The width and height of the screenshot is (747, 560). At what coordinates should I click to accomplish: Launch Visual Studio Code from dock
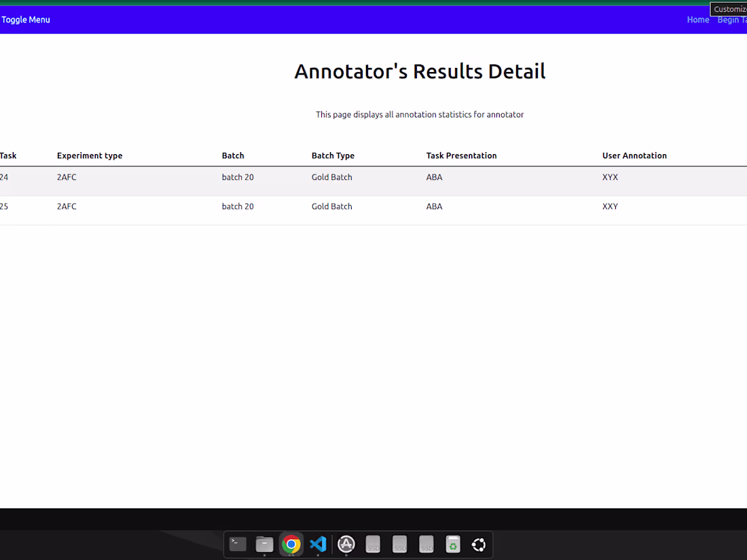(x=318, y=544)
